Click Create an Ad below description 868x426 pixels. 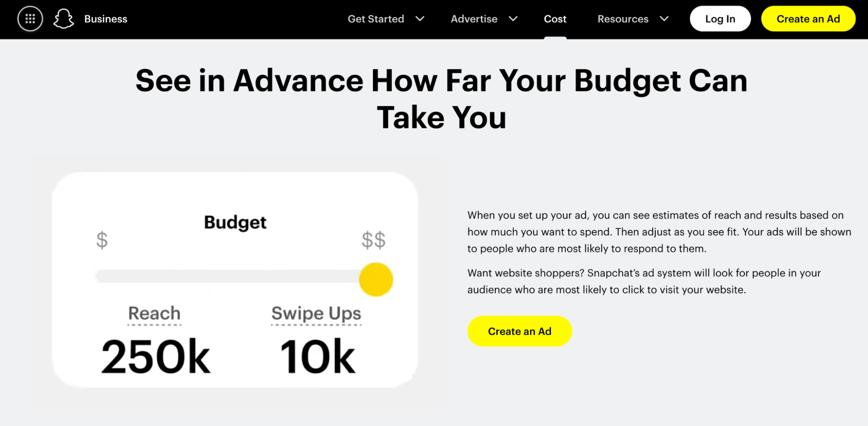click(x=519, y=331)
